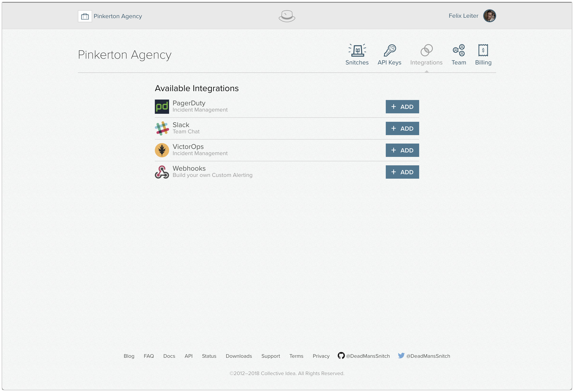574x392 pixels.
Task: Click the API Keys key icon
Action: (390, 50)
